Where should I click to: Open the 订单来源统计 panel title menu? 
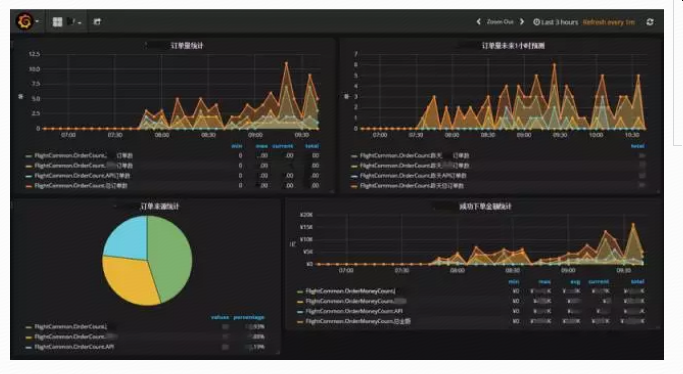[x=159, y=206]
